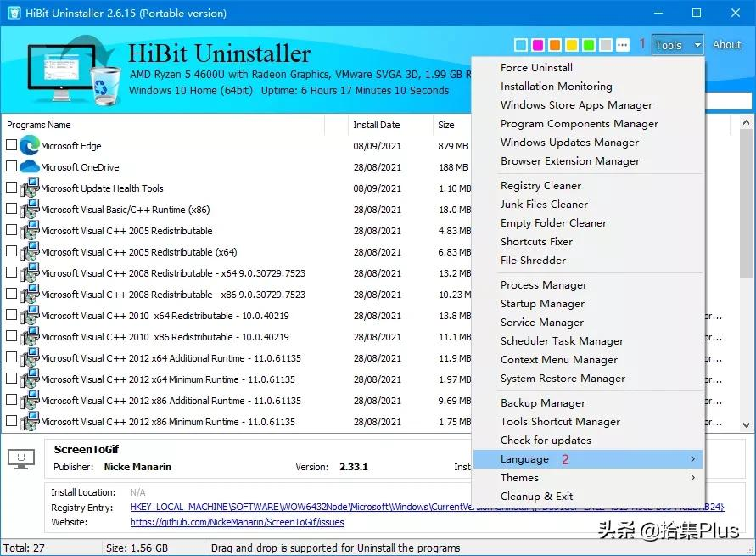Choose Force Uninstall from the Tools menu
This screenshot has height=556, width=756.
point(588,68)
